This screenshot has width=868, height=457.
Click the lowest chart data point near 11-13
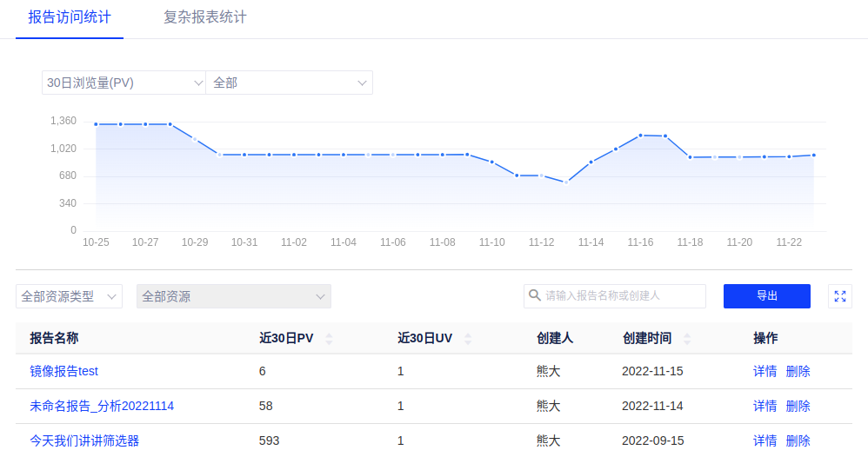click(x=565, y=182)
